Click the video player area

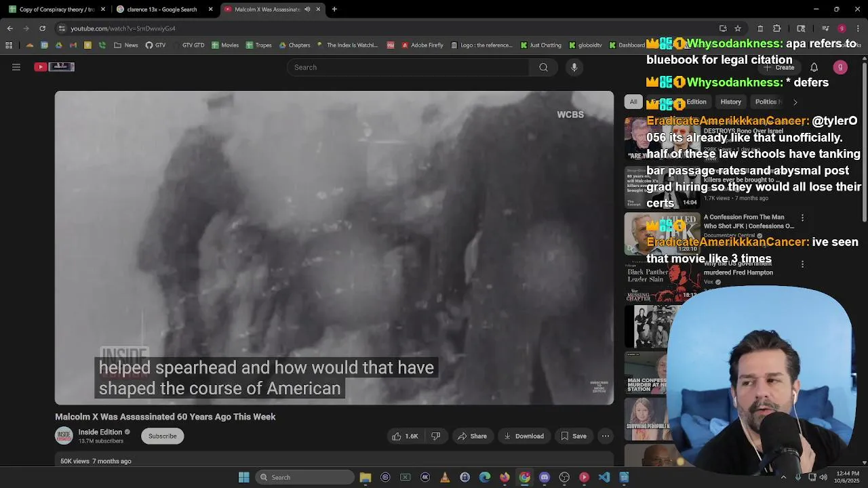[334, 247]
